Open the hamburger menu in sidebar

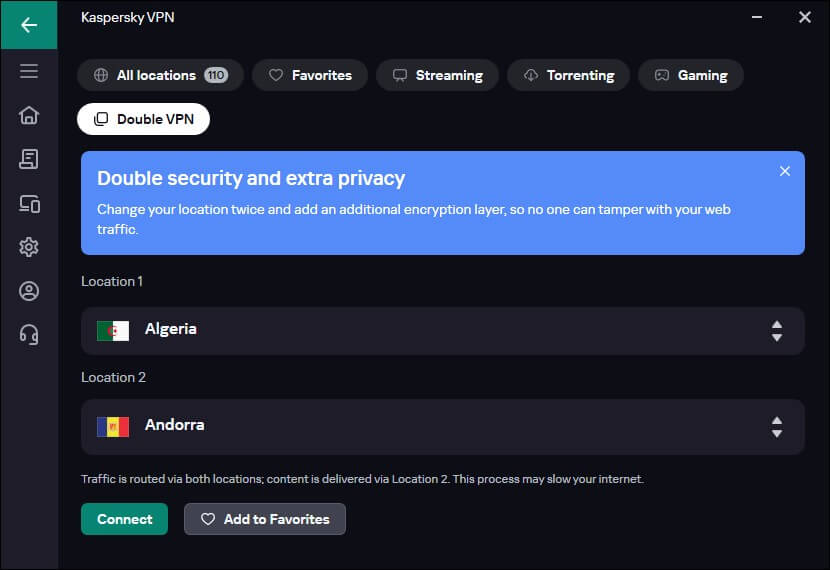[x=29, y=71]
